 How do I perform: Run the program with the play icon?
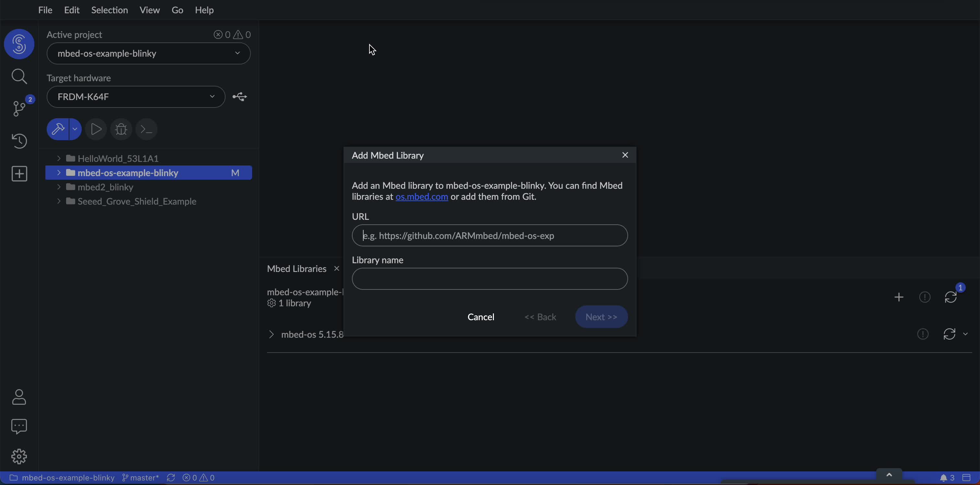(x=96, y=129)
